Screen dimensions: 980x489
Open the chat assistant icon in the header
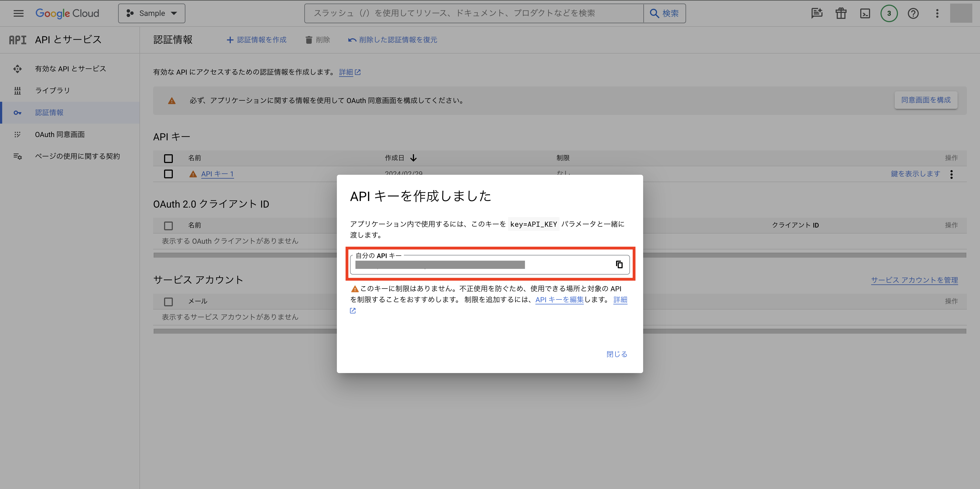click(x=816, y=13)
